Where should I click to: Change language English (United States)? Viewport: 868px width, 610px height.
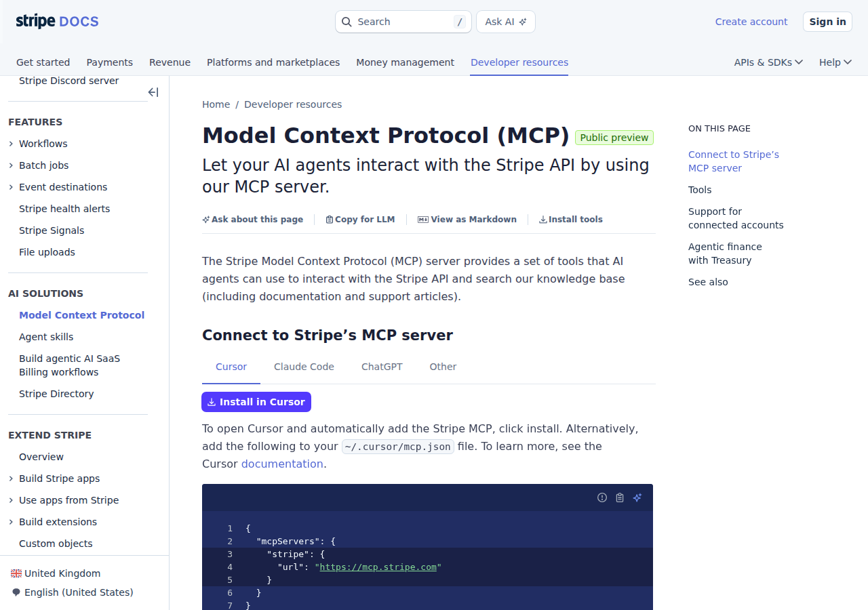(x=79, y=592)
